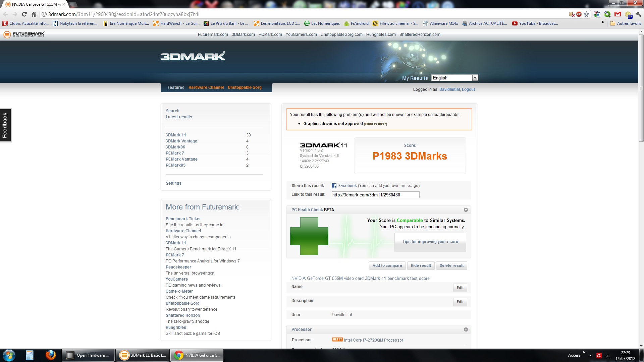The width and height of the screenshot is (644, 362).
Task: Click the GET IT badge beside processor
Action: tap(337, 340)
